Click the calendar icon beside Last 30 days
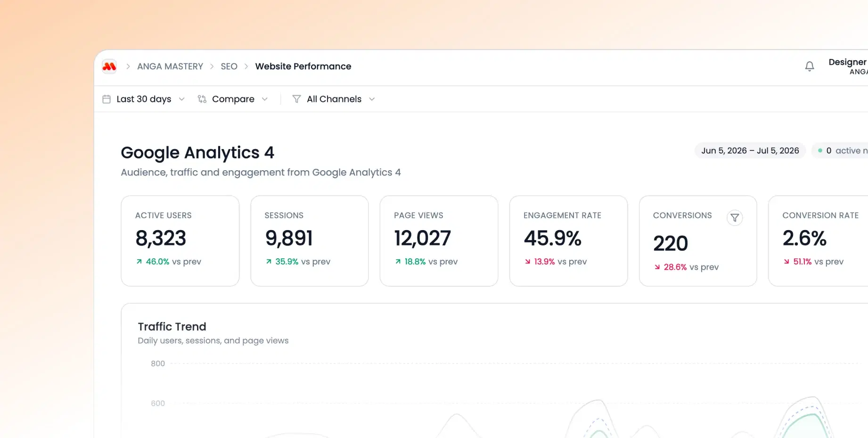868x438 pixels. pos(106,99)
